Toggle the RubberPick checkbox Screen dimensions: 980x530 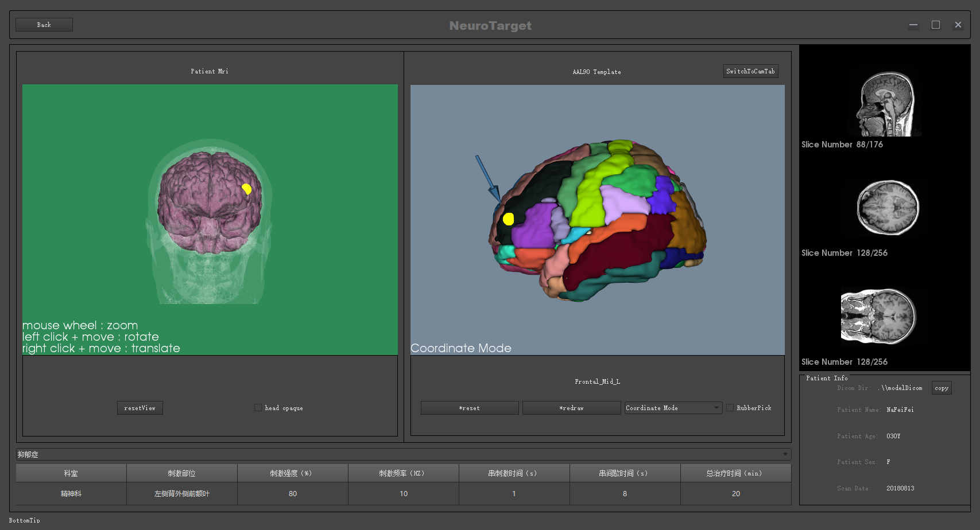pos(730,408)
